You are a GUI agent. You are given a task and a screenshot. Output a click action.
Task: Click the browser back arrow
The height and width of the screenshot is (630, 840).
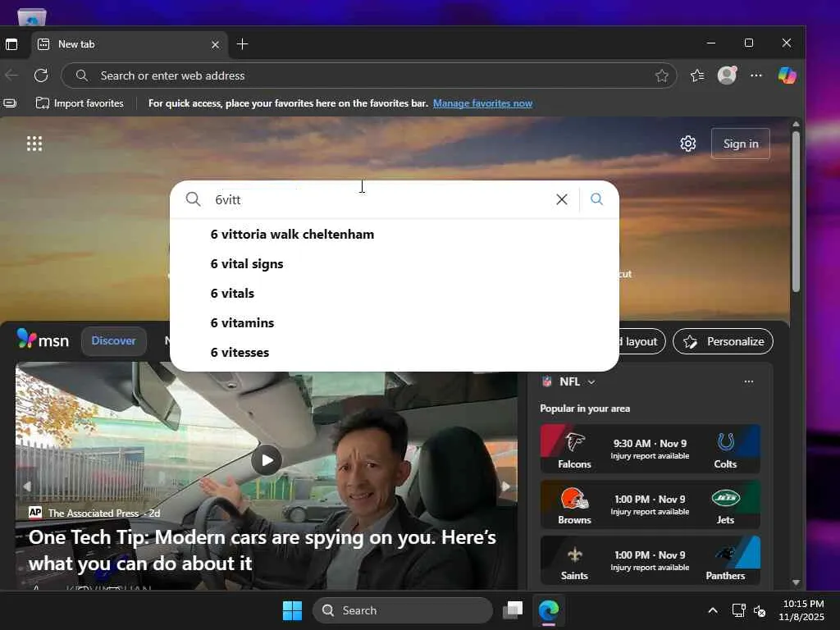tap(11, 75)
